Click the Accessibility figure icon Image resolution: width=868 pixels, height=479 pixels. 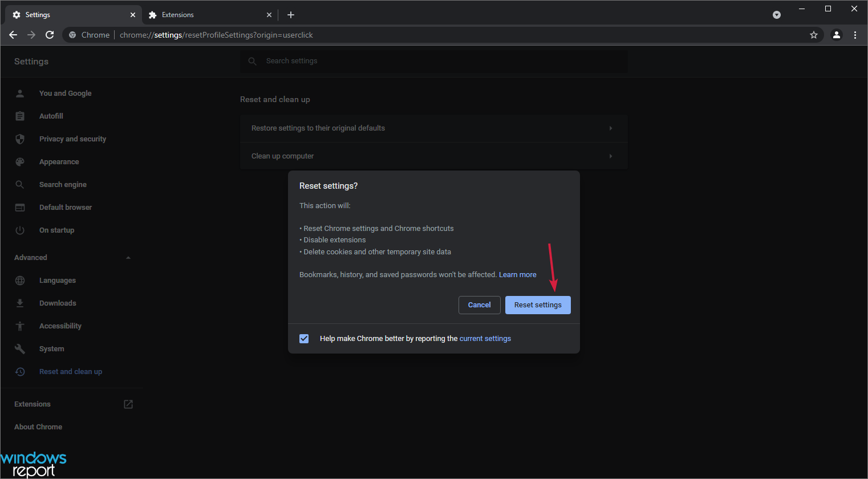pos(20,326)
